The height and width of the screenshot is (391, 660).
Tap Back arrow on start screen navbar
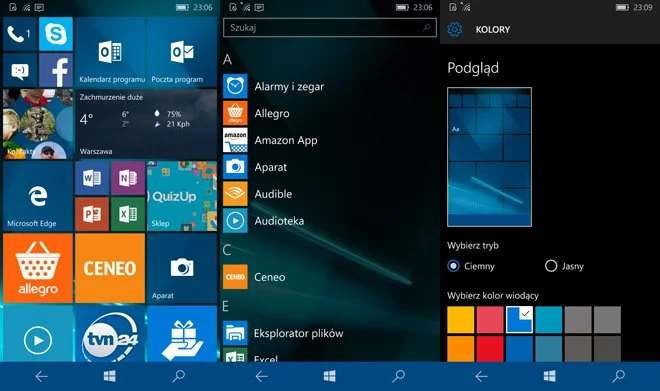pyautogui.click(x=41, y=376)
